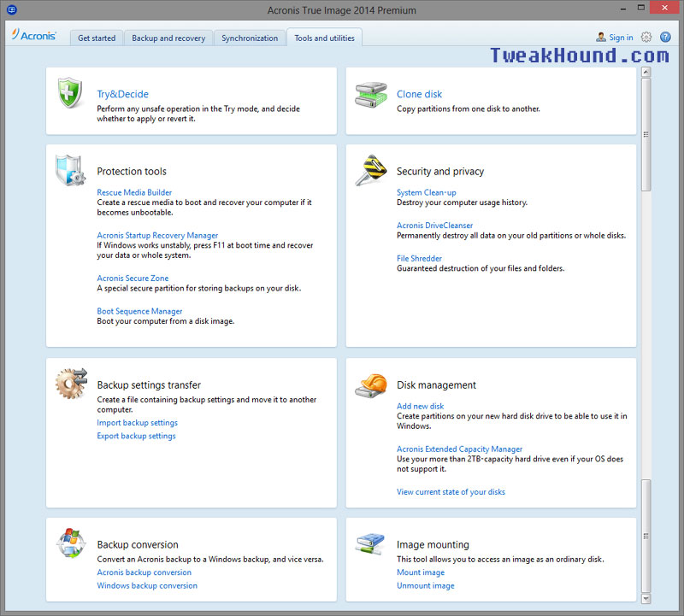The height and width of the screenshot is (616, 684).
Task: Click 'Destroy your computer usage history.' text
Action: [x=462, y=202]
